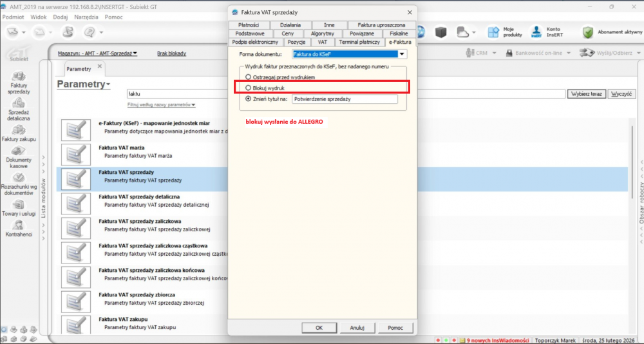Switch to Podstawowe tab
Screen dimensions: 644x344
pos(250,33)
